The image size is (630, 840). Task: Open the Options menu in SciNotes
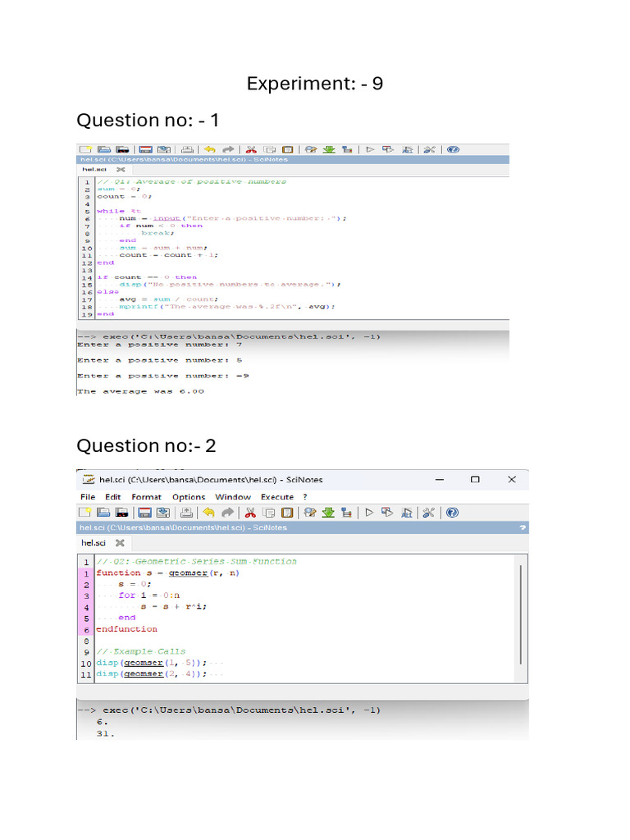pos(189,496)
